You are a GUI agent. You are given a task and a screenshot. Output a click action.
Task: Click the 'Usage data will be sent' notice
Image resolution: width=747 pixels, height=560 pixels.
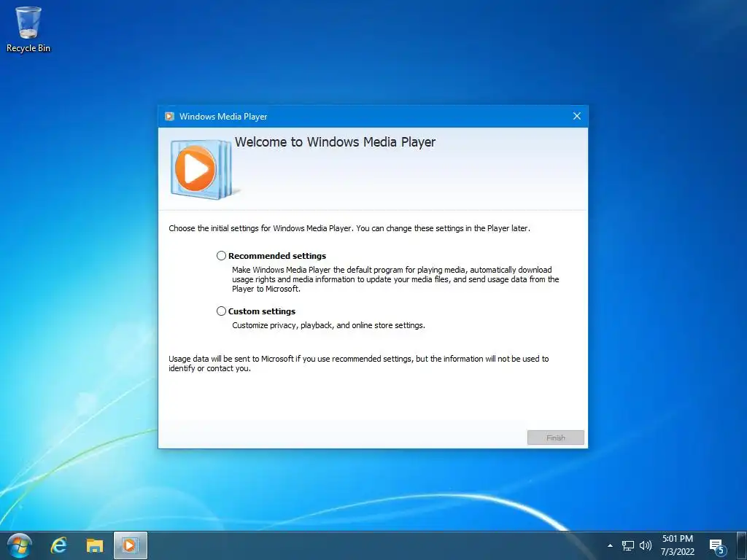coord(359,363)
